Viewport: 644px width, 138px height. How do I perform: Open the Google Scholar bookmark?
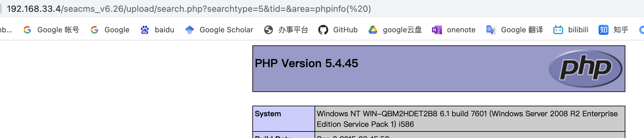[219, 30]
